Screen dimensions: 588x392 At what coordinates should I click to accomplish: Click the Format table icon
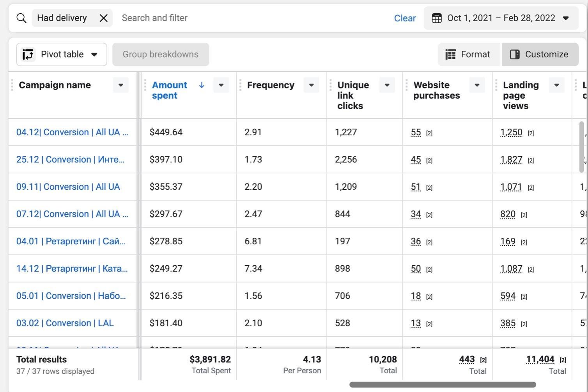coord(451,55)
